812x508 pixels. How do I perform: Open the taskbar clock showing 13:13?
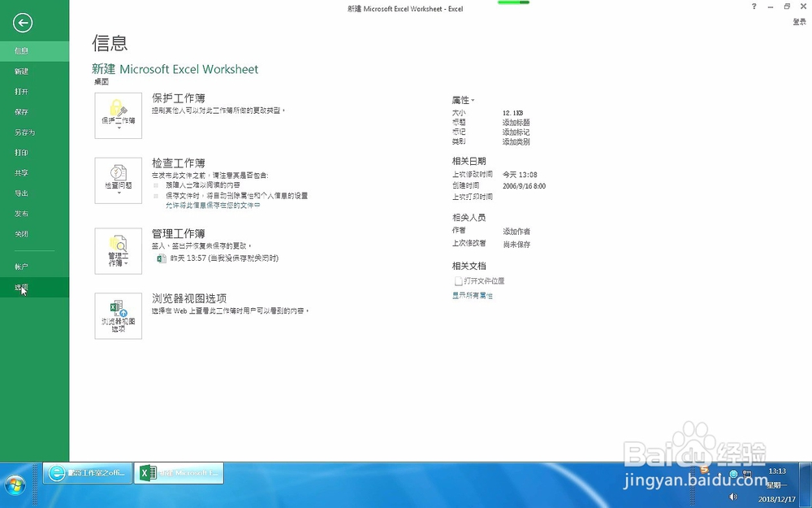click(x=777, y=485)
